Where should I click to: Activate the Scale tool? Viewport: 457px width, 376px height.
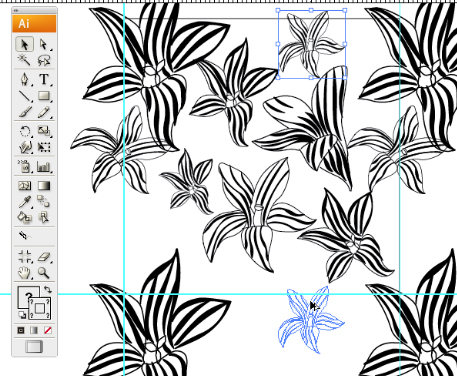coord(44,131)
